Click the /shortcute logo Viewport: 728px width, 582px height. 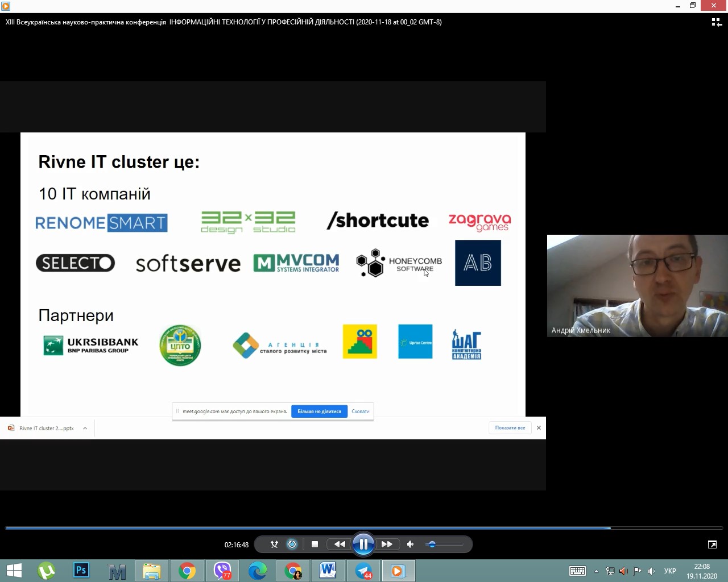coord(378,221)
